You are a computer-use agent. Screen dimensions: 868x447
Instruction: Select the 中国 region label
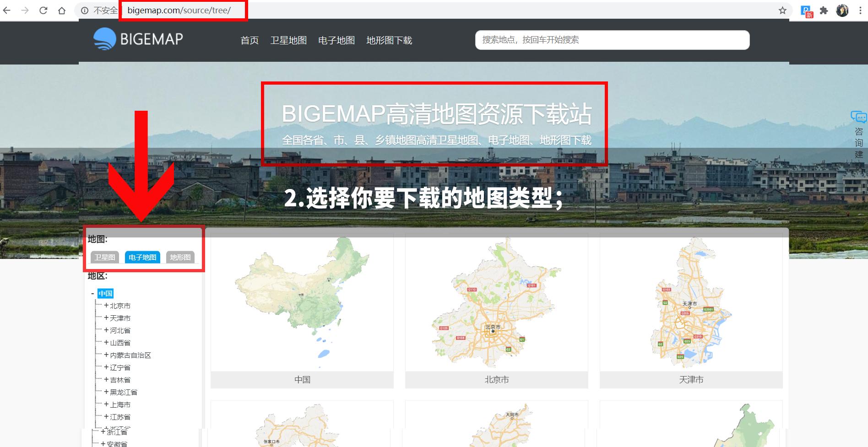pyautogui.click(x=106, y=293)
